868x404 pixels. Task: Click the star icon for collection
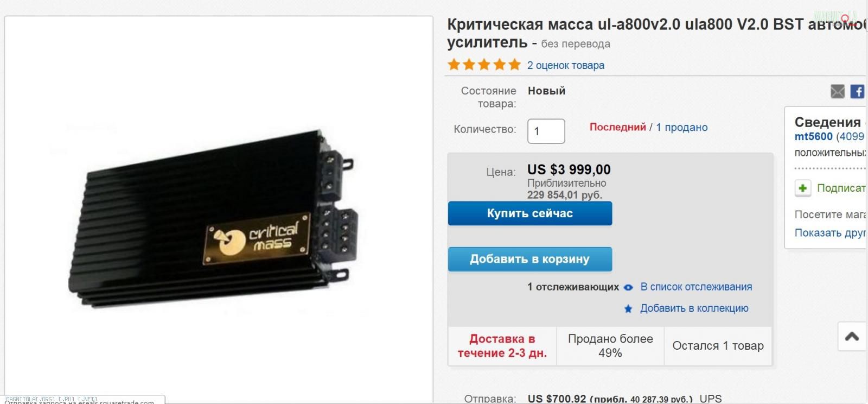tap(628, 308)
